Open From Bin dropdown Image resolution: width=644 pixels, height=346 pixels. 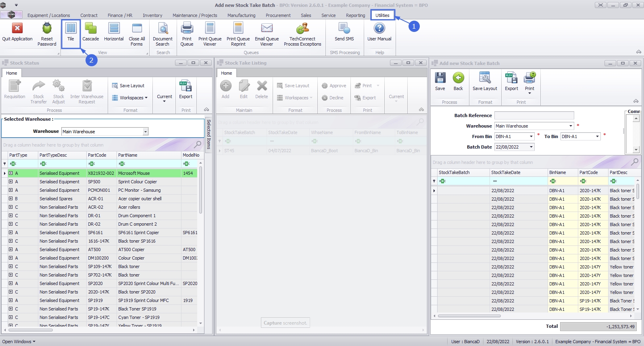coord(531,136)
